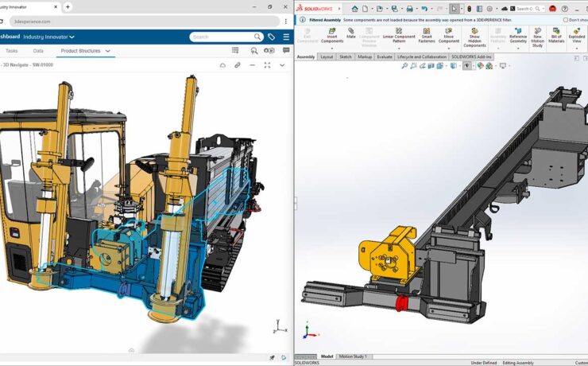The height and width of the screenshot is (366, 588).
Task: Click the Save icon in SolidWorks toolbar
Action: click(394, 9)
